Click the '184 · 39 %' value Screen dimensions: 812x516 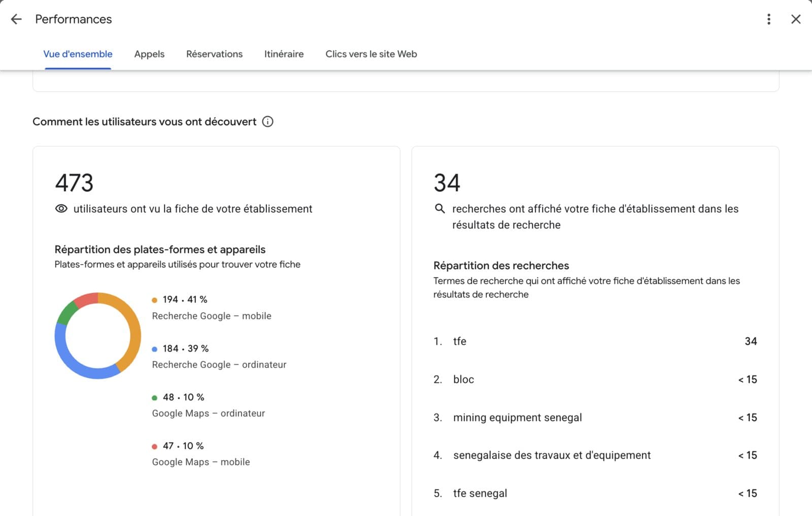186,348
